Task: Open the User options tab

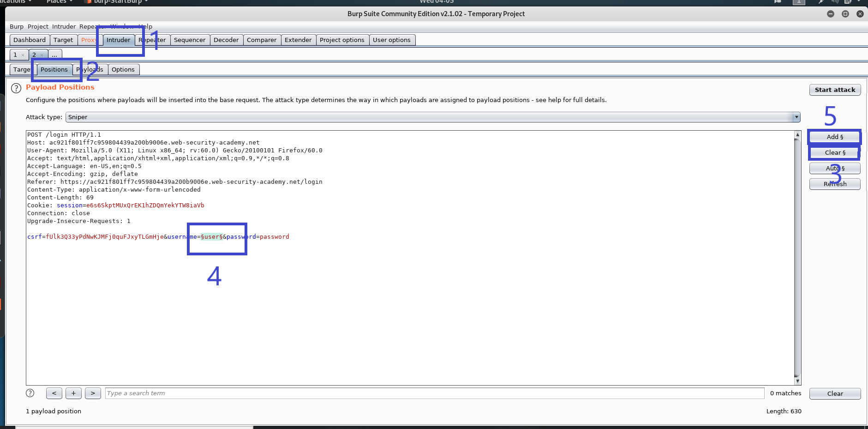Action: [392, 40]
